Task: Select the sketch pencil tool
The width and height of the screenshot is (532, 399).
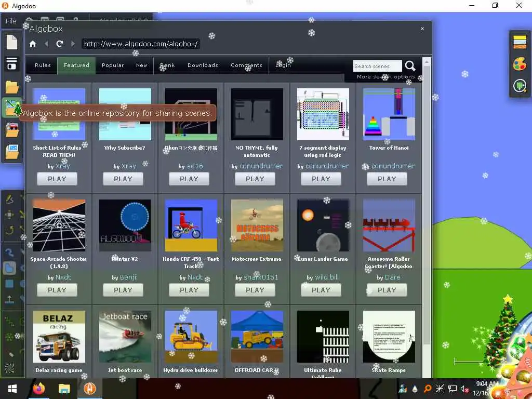Action: coord(9,199)
